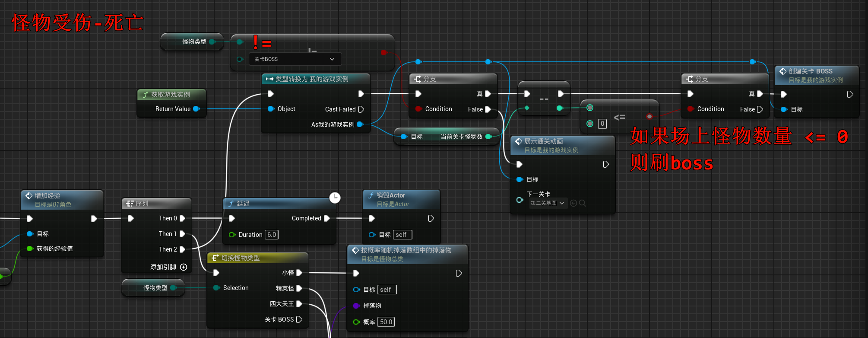Click the 四大天王 output execution pin
The image size is (868, 338).
tap(299, 304)
